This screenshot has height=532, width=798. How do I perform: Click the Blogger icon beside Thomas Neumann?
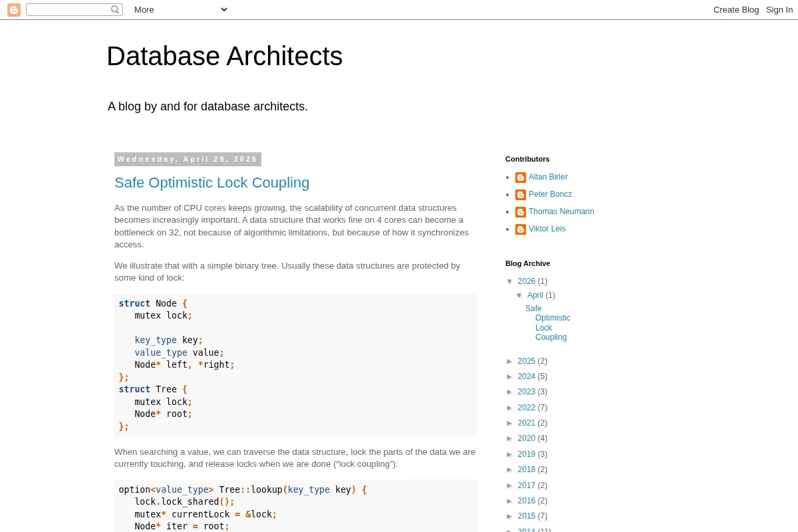521,212
